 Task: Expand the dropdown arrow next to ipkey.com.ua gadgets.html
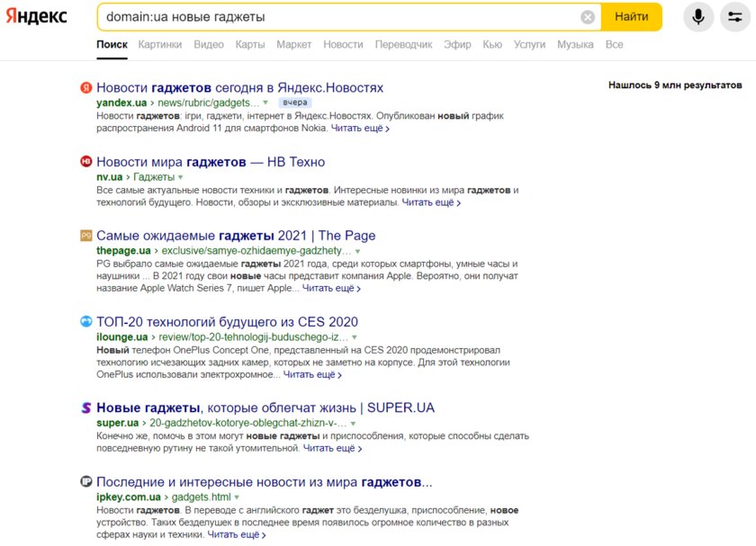click(x=237, y=497)
